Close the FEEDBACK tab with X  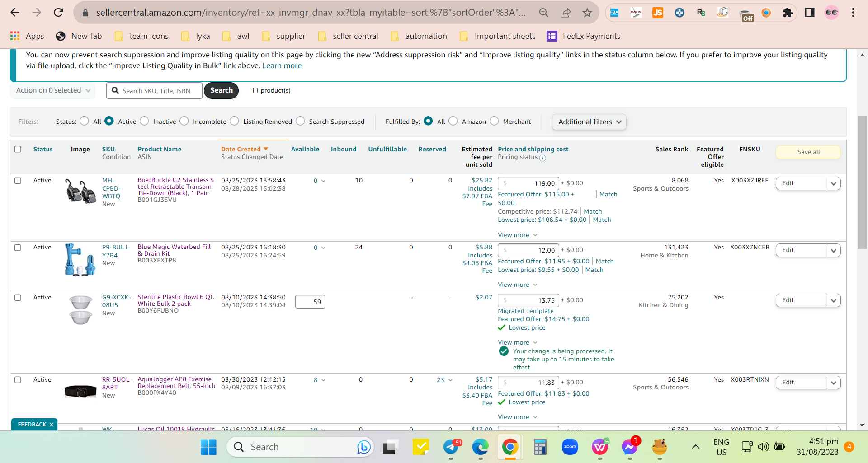click(52, 425)
